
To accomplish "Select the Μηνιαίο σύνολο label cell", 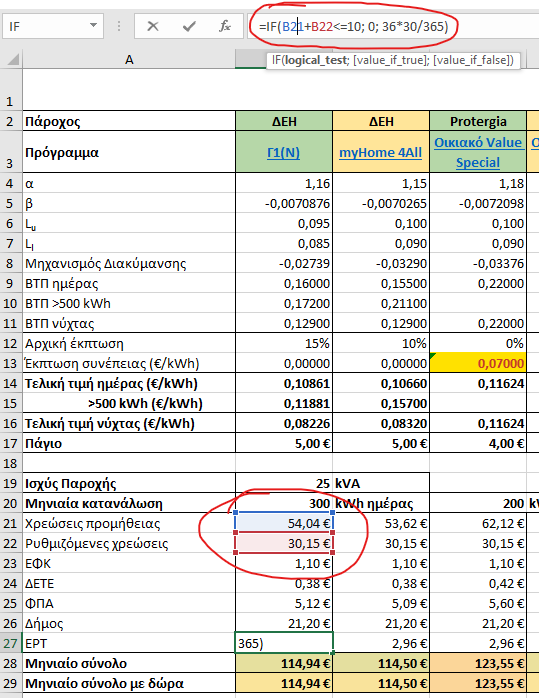I will pos(129,664).
